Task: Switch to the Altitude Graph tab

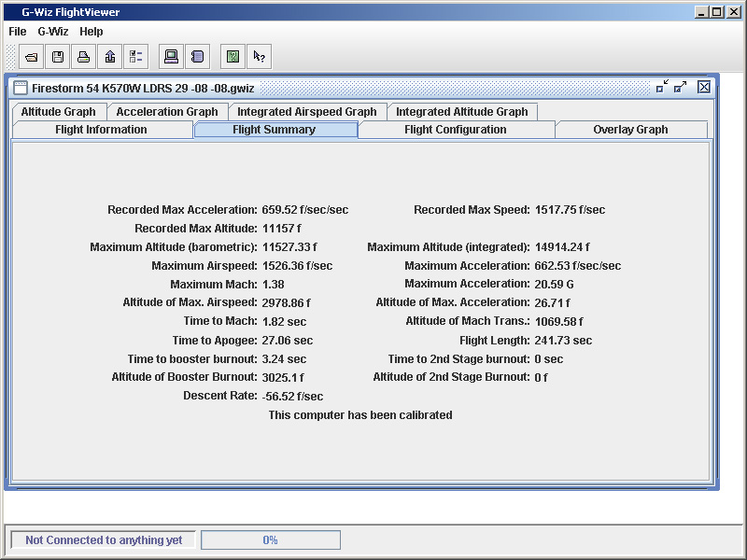Action: [59, 111]
